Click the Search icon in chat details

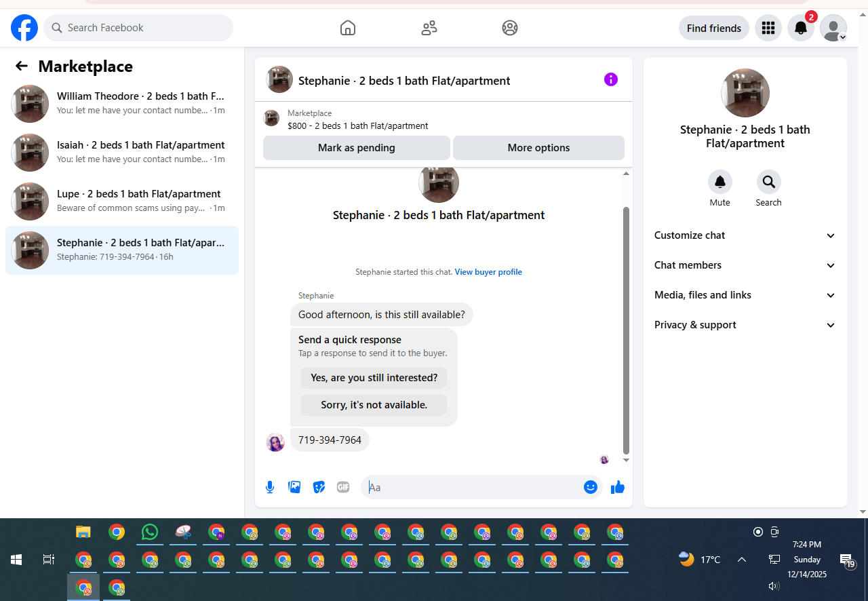click(x=769, y=182)
